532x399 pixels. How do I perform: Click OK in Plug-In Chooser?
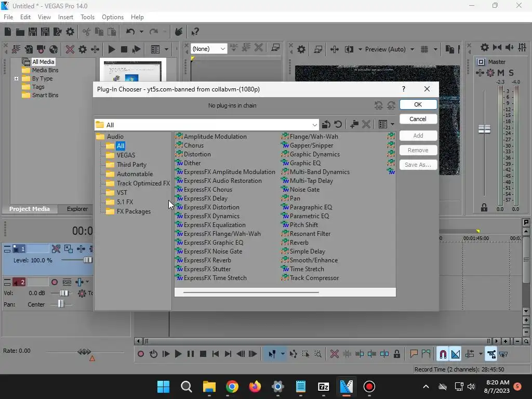click(x=418, y=104)
